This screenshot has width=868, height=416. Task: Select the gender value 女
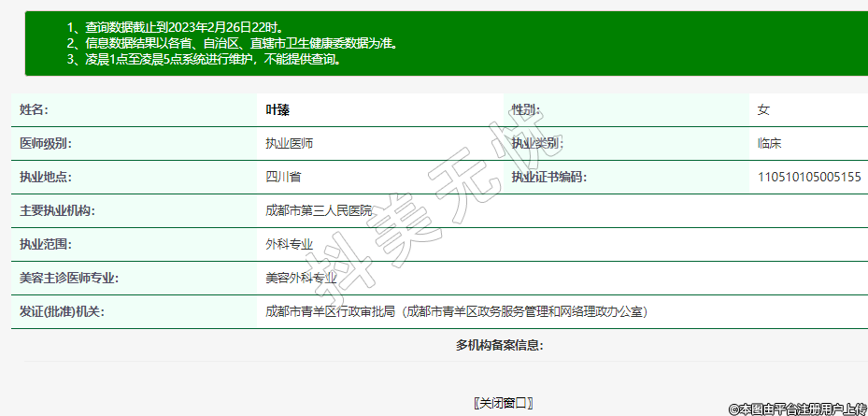point(763,110)
